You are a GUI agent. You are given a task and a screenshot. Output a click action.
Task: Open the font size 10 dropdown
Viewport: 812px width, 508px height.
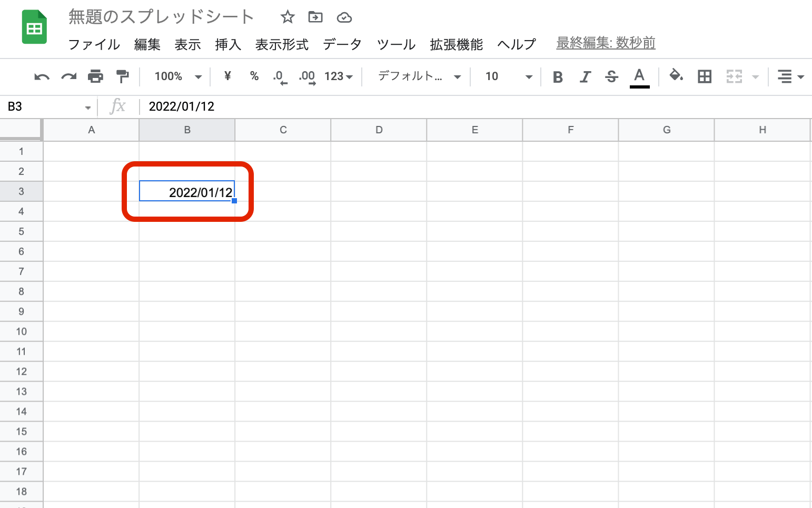tap(508, 76)
